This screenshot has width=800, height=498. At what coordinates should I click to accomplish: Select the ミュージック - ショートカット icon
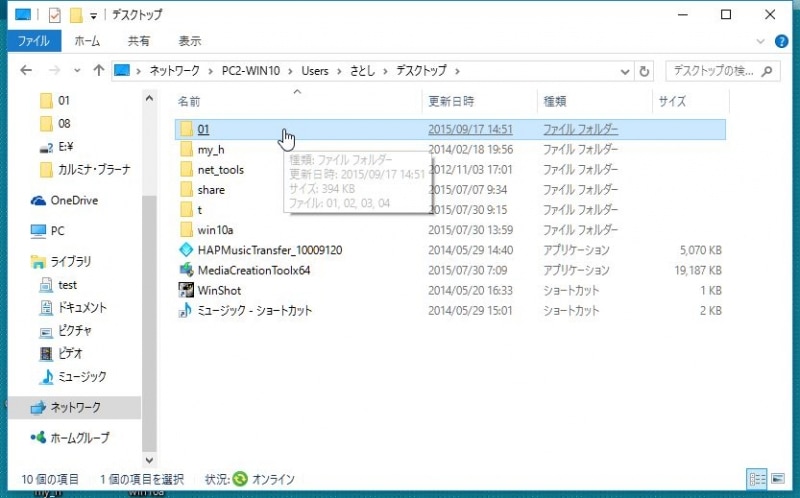[185, 310]
